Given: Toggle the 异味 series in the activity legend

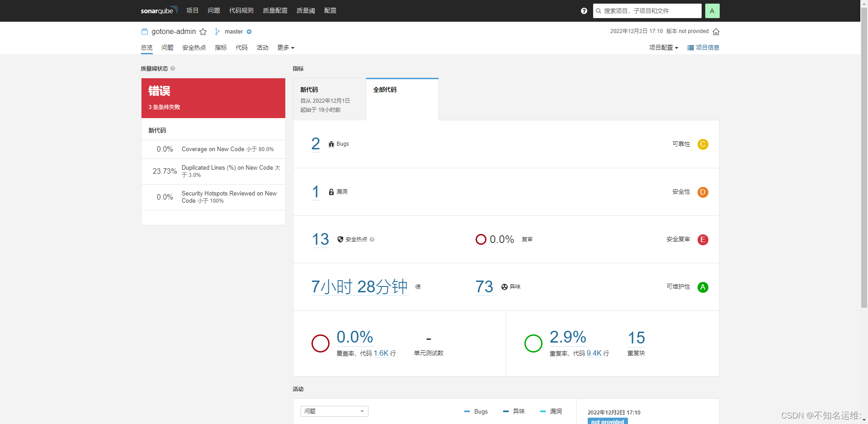Looking at the screenshot, I should 513,411.
